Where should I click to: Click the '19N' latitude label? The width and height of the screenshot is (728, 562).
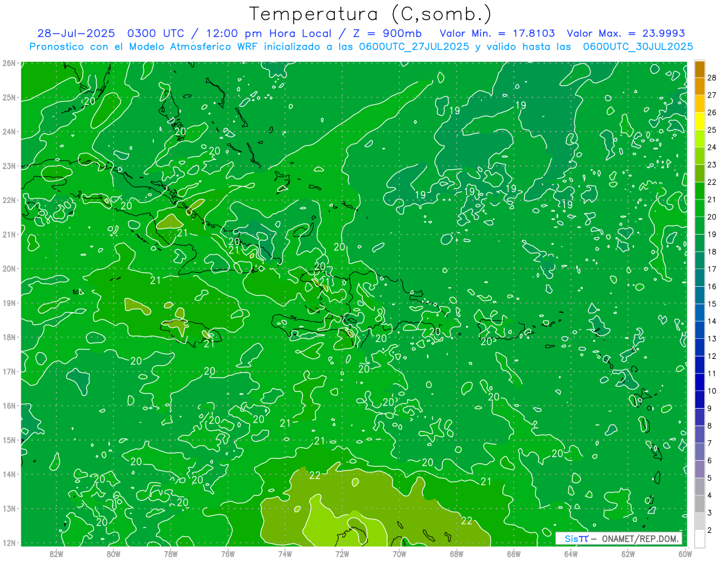pyautogui.click(x=8, y=303)
